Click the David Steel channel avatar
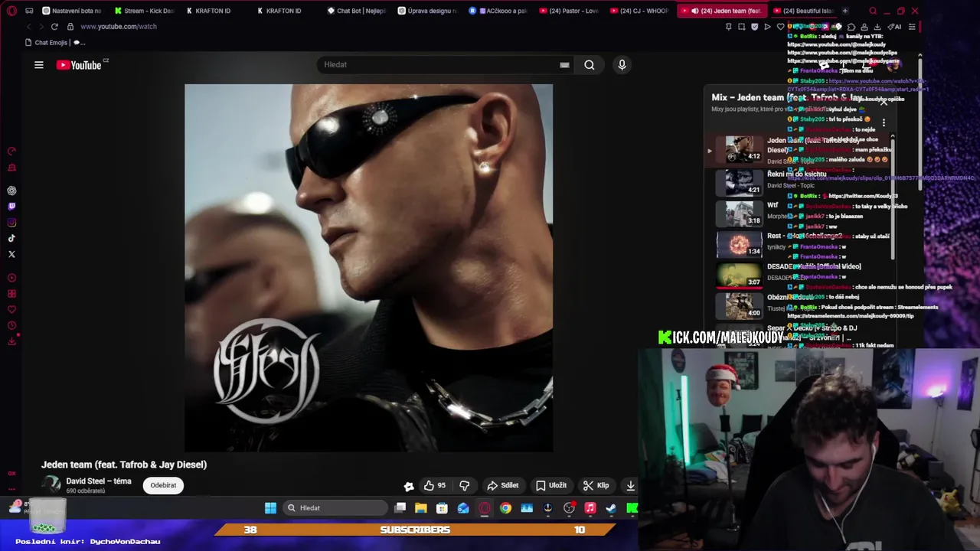This screenshot has width=980, height=551. (51, 484)
